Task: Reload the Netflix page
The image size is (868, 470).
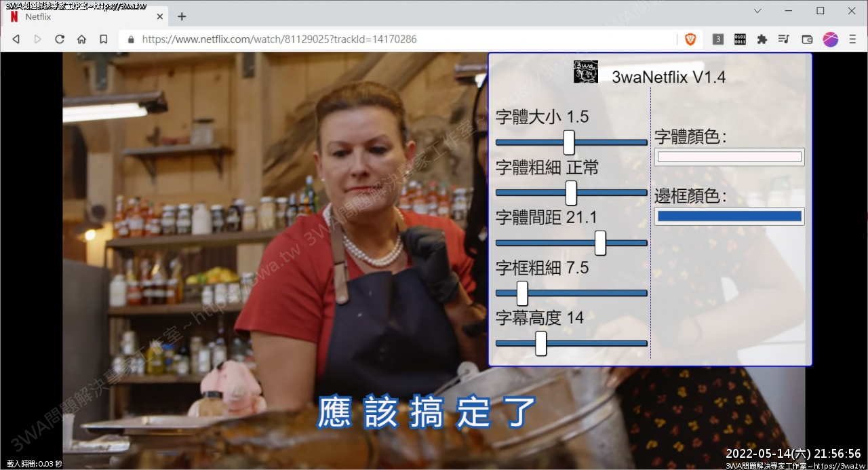Action: click(x=60, y=39)
